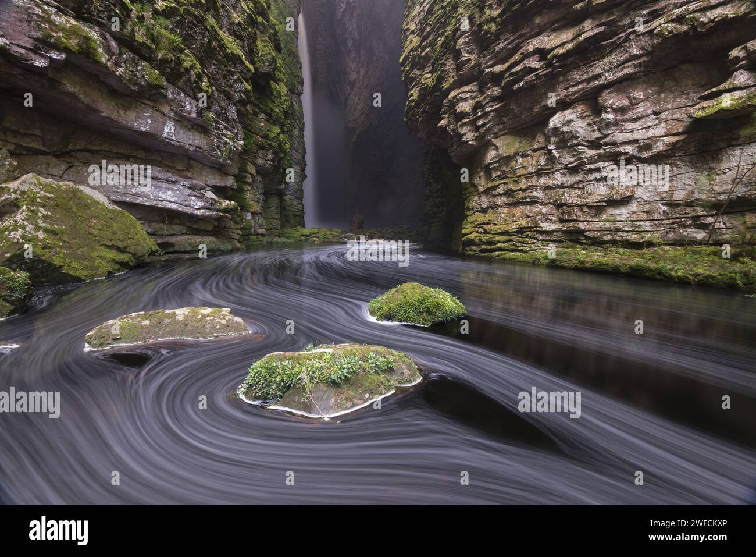This screenshot has width=756, height=557.
Task: Click the alamy watermark at lower right water
Action: [549, 403]
